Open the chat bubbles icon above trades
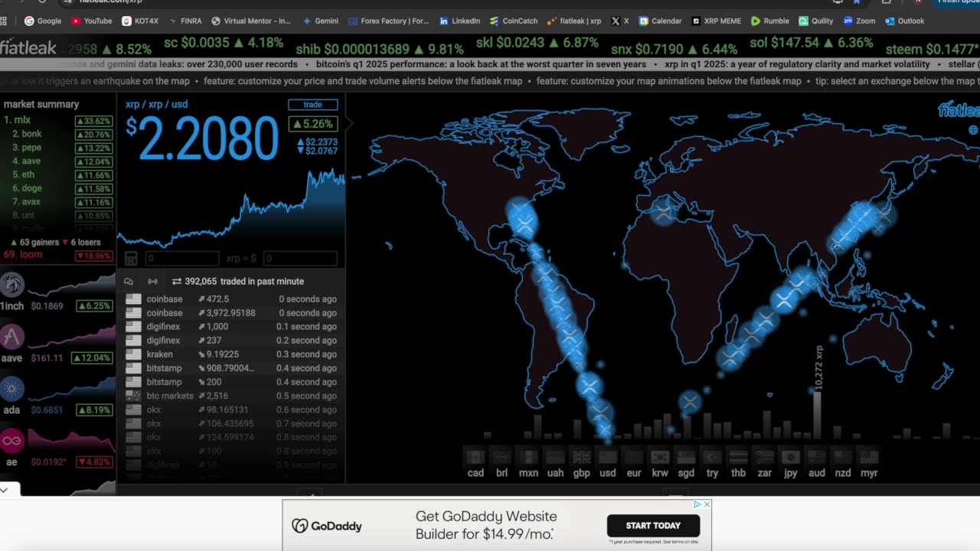 click(x=129, y=282)
